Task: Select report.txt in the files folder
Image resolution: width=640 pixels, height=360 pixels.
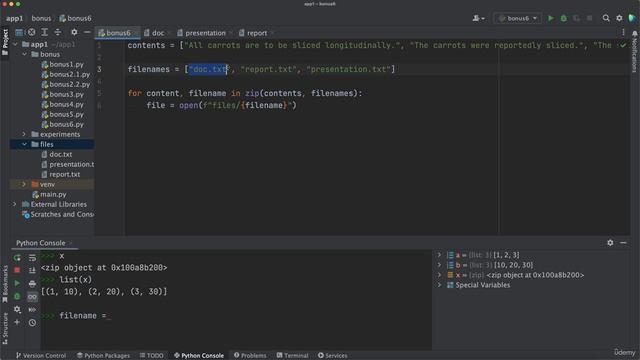Action: click(64, 174)
